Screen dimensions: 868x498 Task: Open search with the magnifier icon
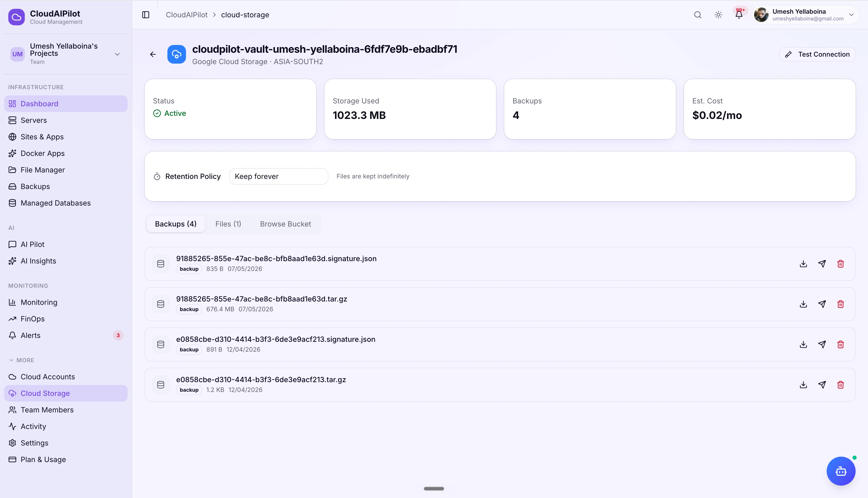coord(698,15)
